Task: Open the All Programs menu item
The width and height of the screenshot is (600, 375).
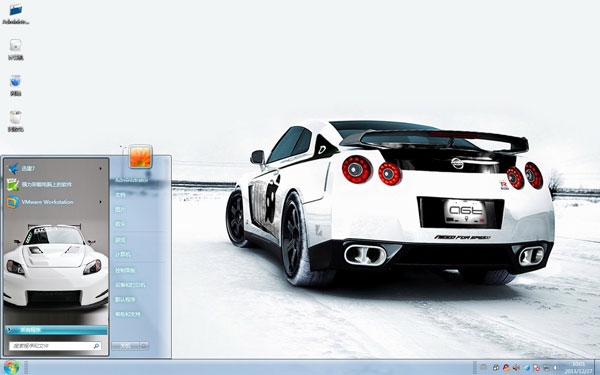Action: point(56,330)
